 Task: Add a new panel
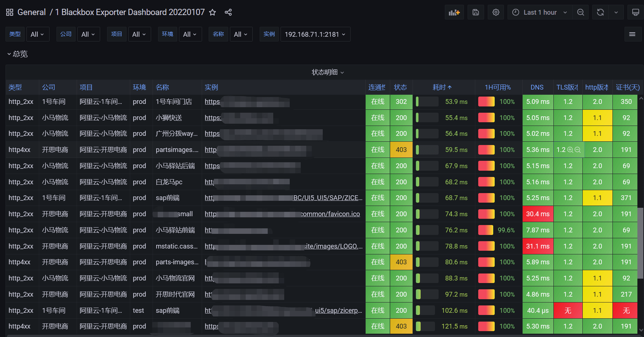tap(454, 12)
